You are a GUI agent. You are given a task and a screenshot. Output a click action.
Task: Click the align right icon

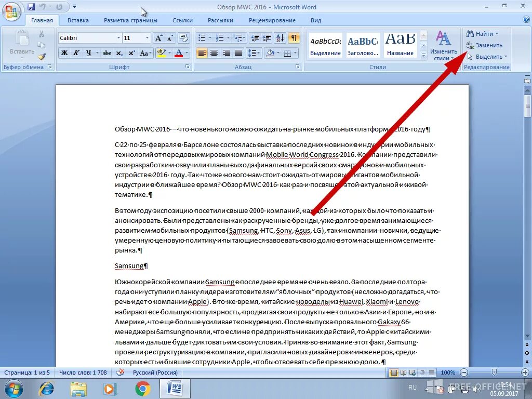point(227,53)
